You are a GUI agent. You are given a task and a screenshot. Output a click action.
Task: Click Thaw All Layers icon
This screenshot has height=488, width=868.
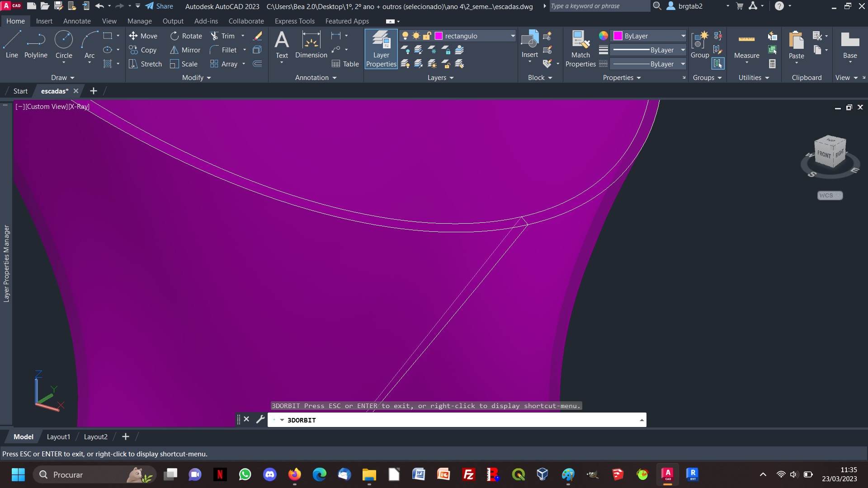432,64
